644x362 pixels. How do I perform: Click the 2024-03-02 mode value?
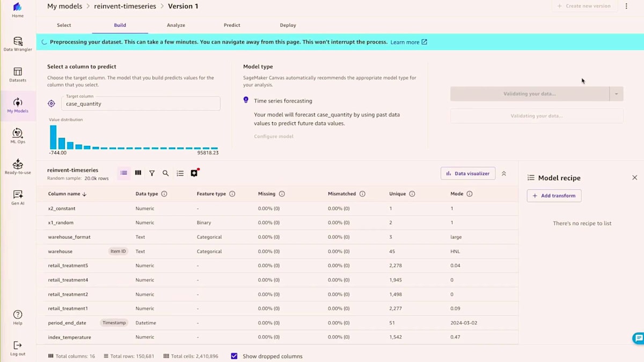[x=464, y=323]
